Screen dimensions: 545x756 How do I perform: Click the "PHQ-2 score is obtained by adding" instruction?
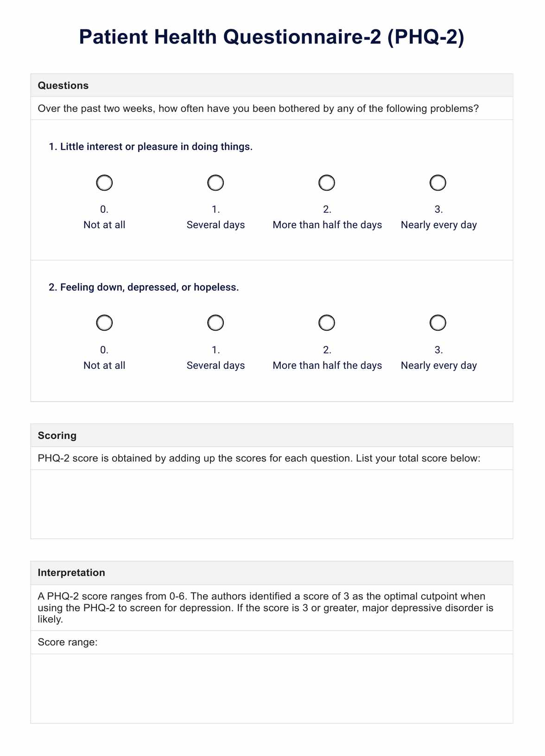259,458
